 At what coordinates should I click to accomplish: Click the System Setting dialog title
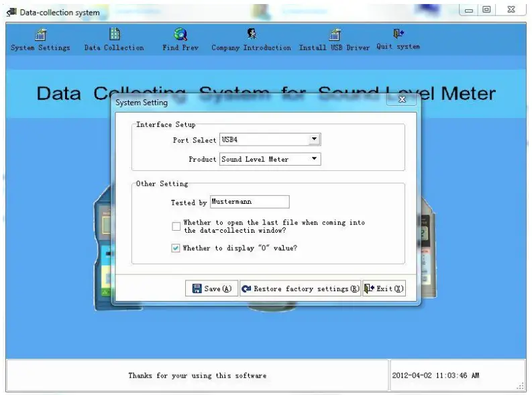[142, 103]
